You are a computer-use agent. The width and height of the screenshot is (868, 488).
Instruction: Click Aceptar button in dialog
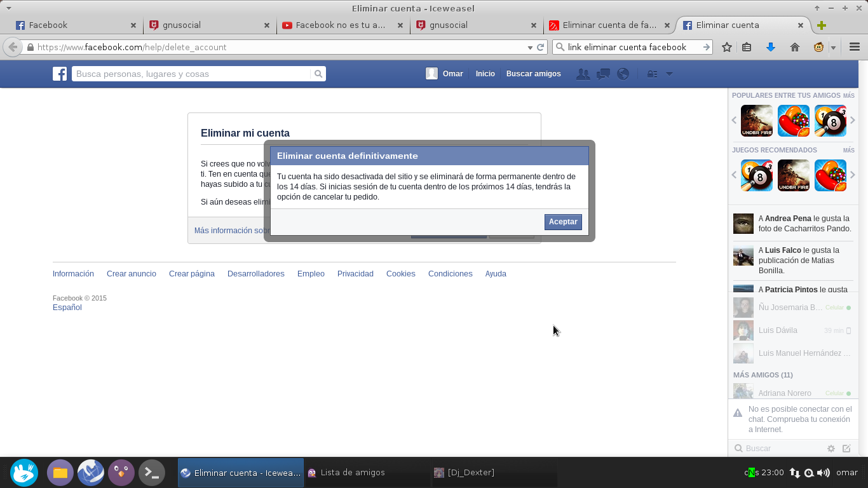pyautogui.click(x=563, y=222)
